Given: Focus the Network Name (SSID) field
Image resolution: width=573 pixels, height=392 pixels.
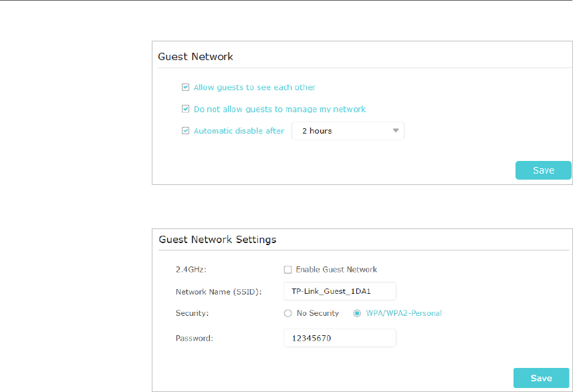Looking at the screenshot, I should [340, 291].
